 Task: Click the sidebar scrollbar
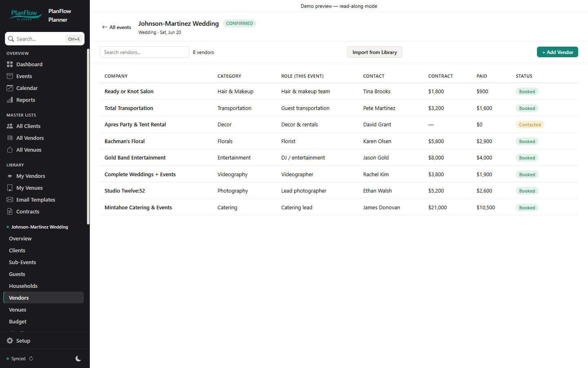[x=88, y=137]
